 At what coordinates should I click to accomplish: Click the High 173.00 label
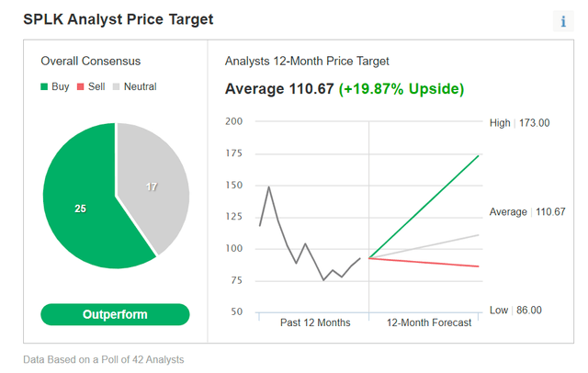(x=520, y=122)
